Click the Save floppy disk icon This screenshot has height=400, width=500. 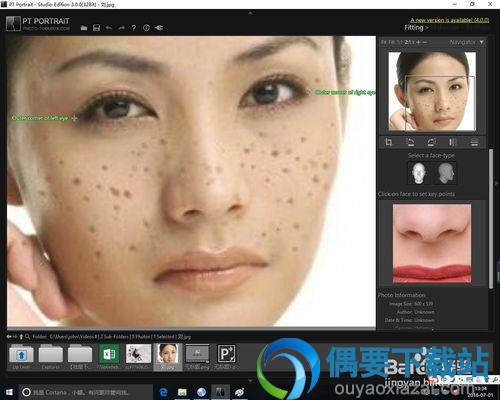click(x=96, y=28)
